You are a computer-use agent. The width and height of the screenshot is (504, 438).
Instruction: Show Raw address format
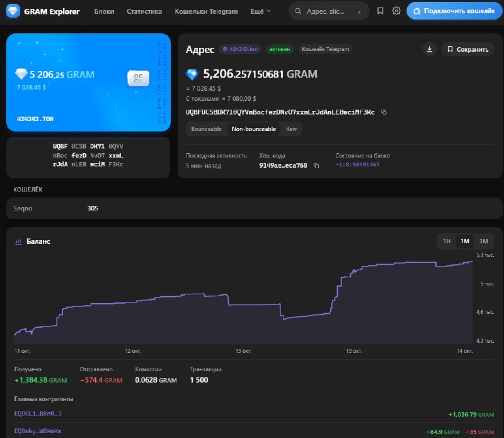(291, 129)
